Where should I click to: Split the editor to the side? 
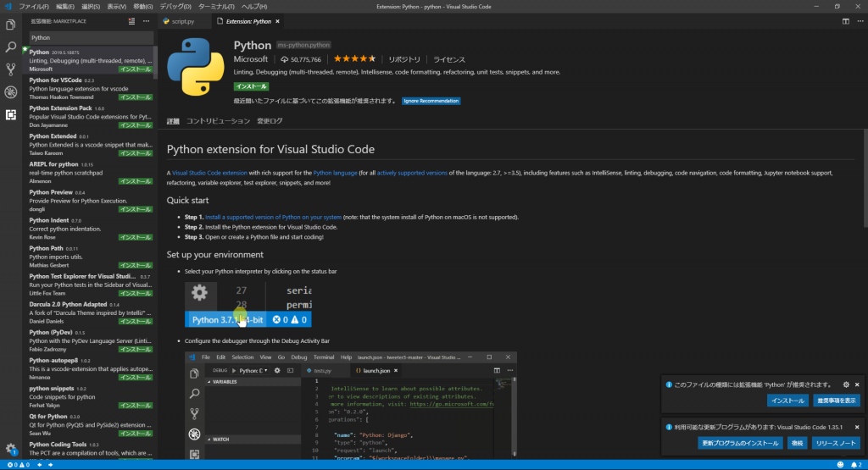846,21
